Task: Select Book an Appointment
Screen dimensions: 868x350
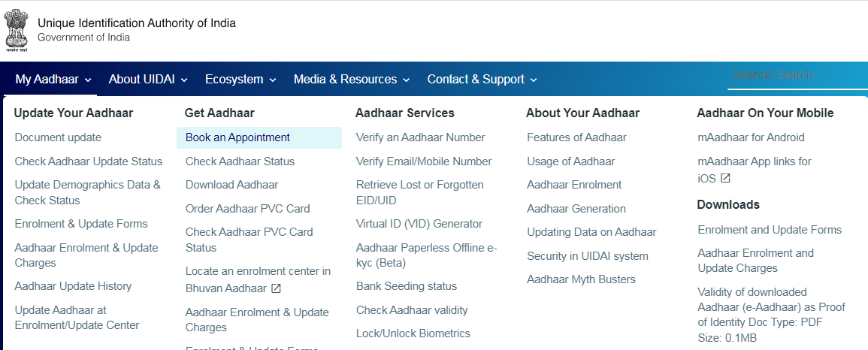Action: [x=259, y=137]
